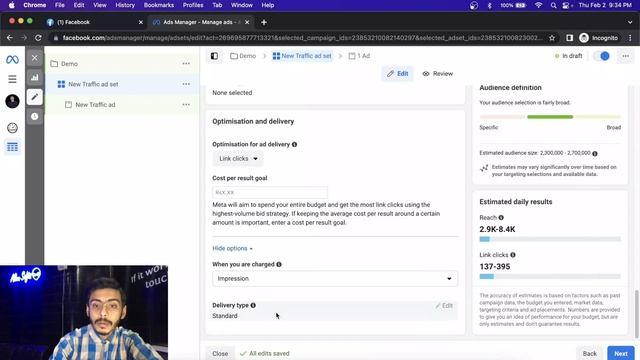
Task: Open more options for New Traffic ad
Action: pos(186,104)
